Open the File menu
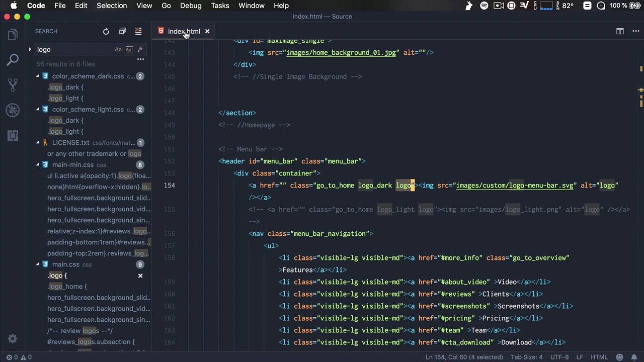 click(60, 6)
